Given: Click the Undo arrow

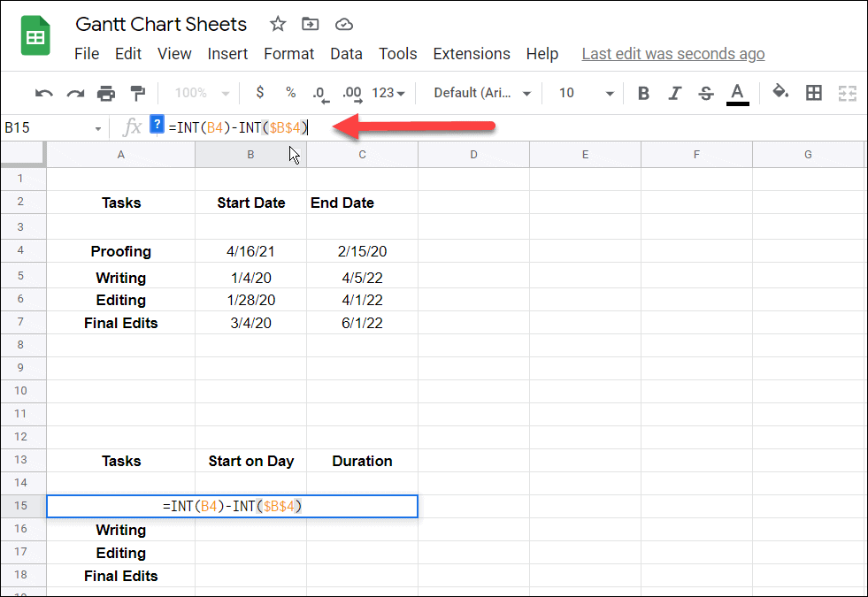Looking at the screenshot, I should (x=43, y=93).
